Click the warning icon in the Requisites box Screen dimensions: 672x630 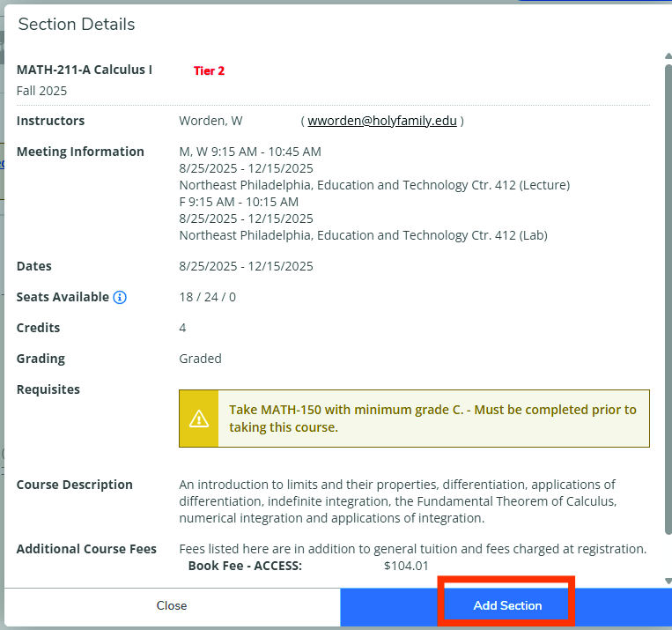point(199,419)
